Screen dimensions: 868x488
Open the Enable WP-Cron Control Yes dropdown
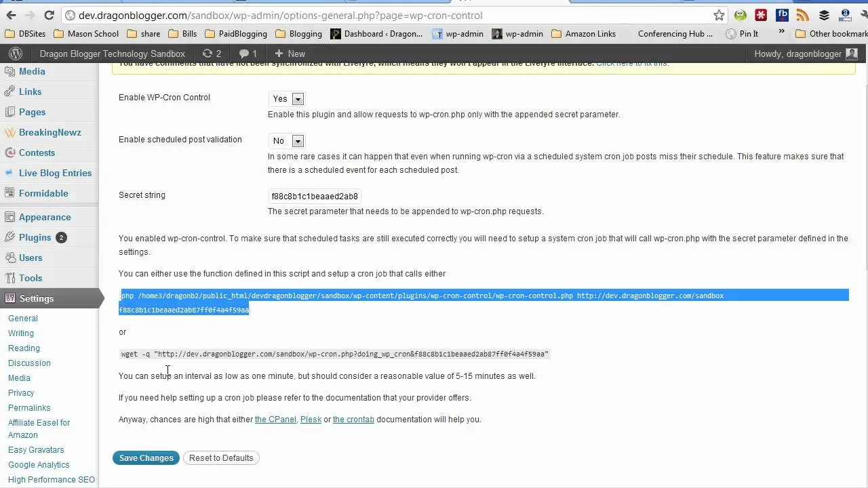(287, 99)
